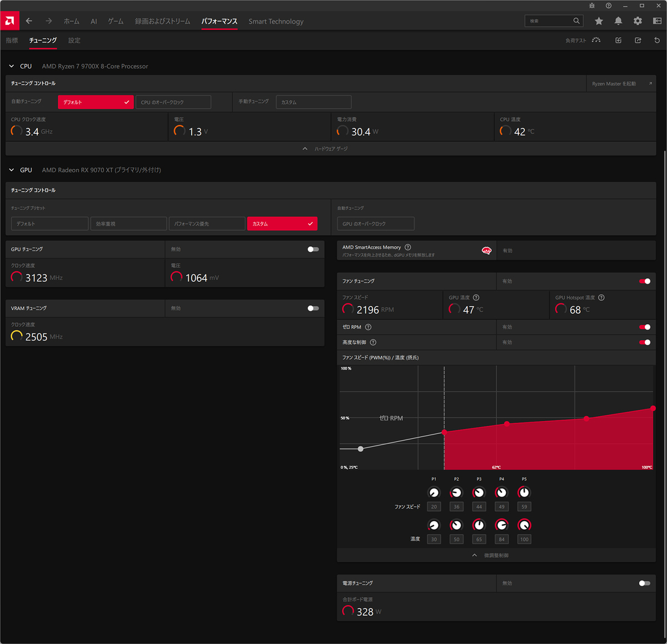
Task: Enable the 電源チューニング toggle
Action: [645, 583]
